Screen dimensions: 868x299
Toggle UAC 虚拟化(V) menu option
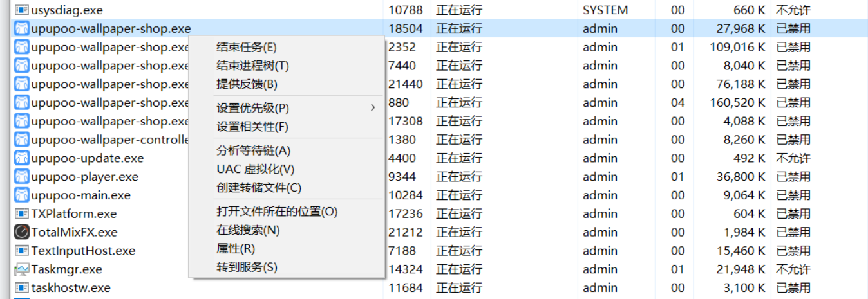[255, 169]
